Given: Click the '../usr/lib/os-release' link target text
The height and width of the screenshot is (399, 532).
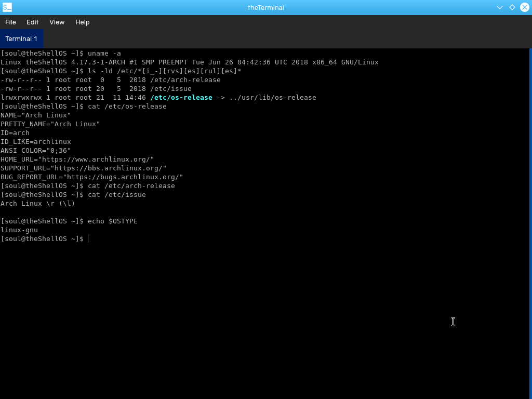Looking at the screenshot, I should [x=273, y=97].
